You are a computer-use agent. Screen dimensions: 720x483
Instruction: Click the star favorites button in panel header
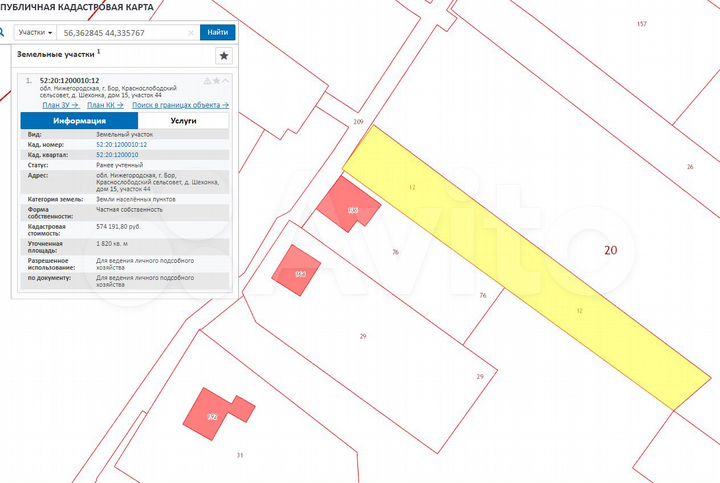click(223, 56)
